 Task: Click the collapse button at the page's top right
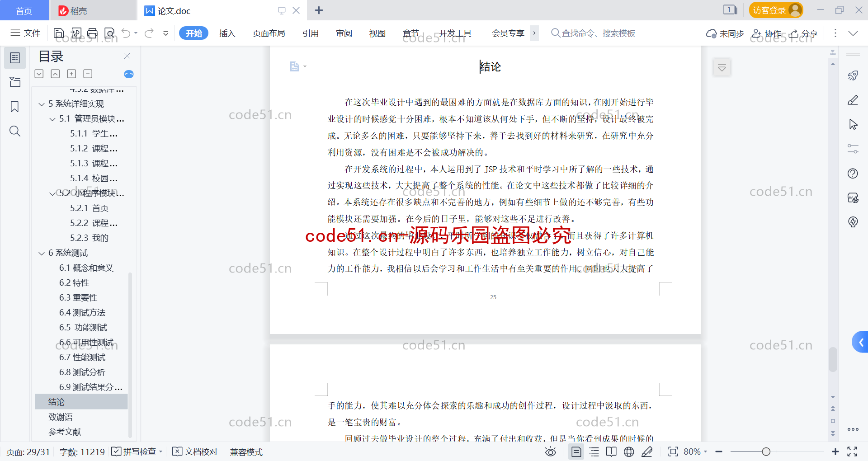click(722, 68)
